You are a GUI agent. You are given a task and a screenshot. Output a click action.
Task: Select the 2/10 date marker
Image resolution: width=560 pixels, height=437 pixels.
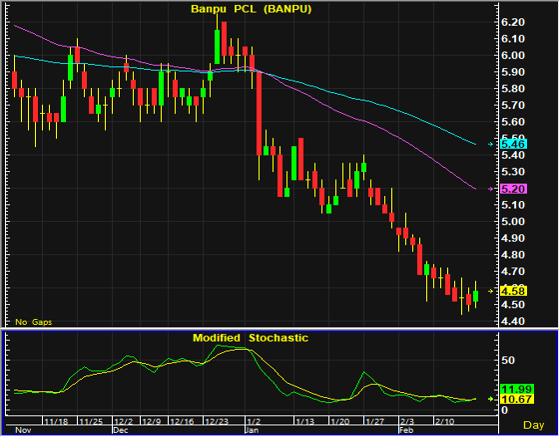tap(445, 421)
